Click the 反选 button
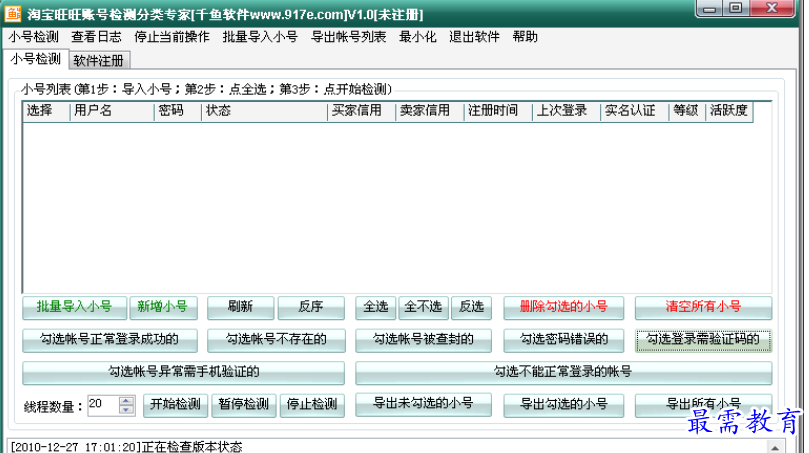The width and height of the screenshot is (809, 453). [471, 308]
